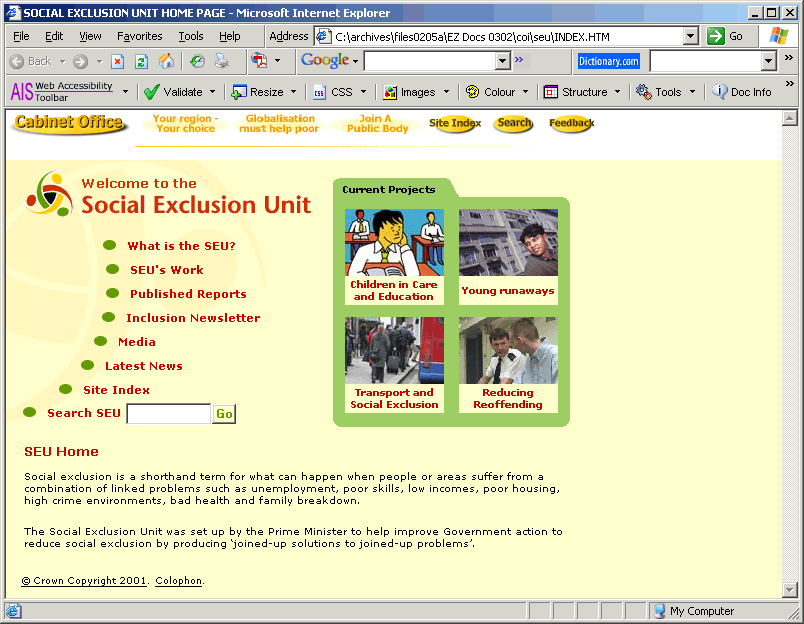
Task: Click the My Computer zone icon
Action: [x=660, y=611]
